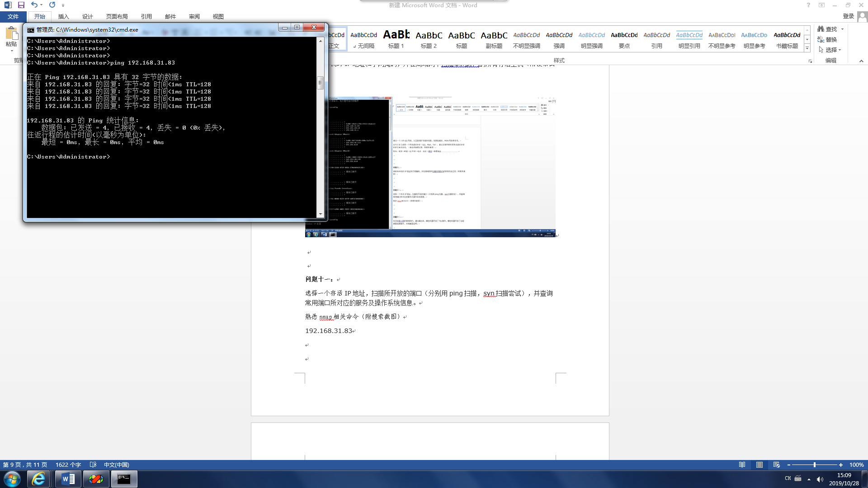Click the Replace (替换) icon
The image size is (868, 488).
(821, 39)
